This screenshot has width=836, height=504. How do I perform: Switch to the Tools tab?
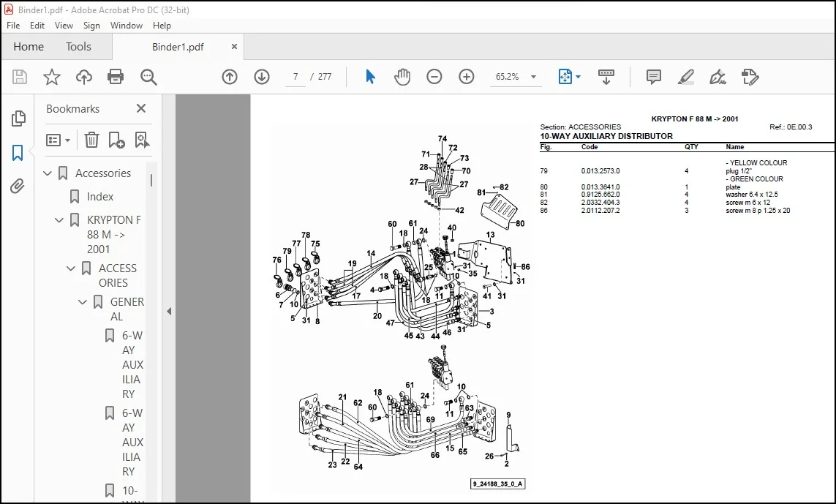coord(78,47)
